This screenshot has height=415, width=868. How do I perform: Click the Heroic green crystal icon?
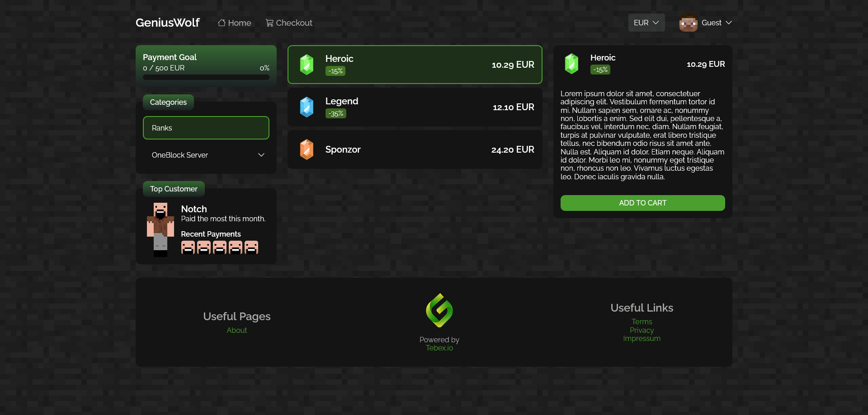(x=307, y=64)
